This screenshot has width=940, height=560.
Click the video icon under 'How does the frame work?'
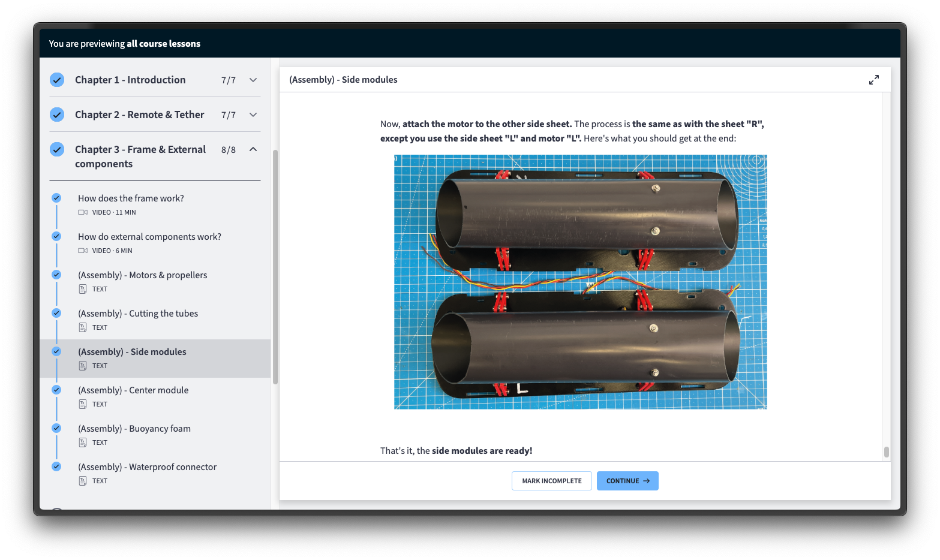pos(83,212)
